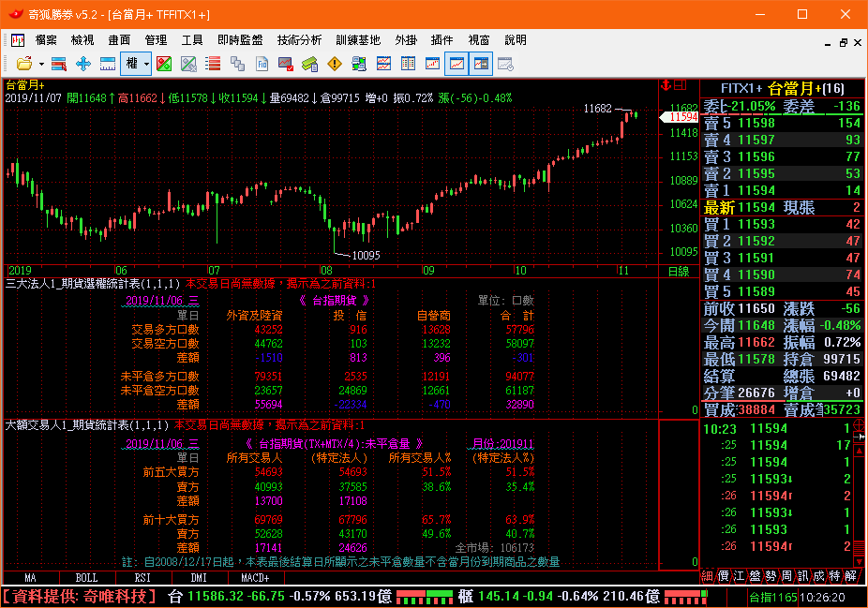Open the folder icon's dropdown arrow

coord(41,65)
